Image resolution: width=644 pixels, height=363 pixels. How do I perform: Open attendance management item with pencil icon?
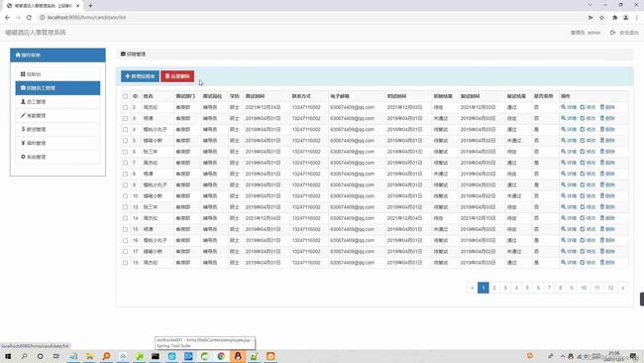[57, 115]
